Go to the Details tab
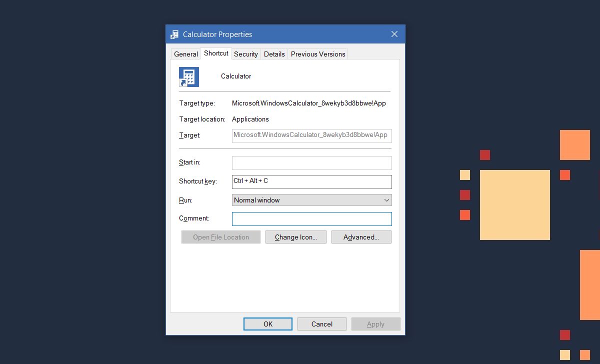 274,54
